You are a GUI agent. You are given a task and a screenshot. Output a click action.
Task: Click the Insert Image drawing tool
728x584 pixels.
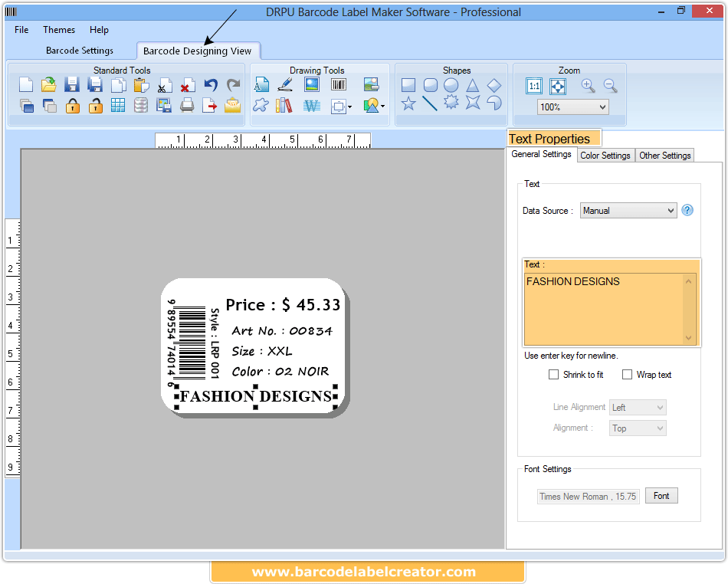tap(372, 84)
